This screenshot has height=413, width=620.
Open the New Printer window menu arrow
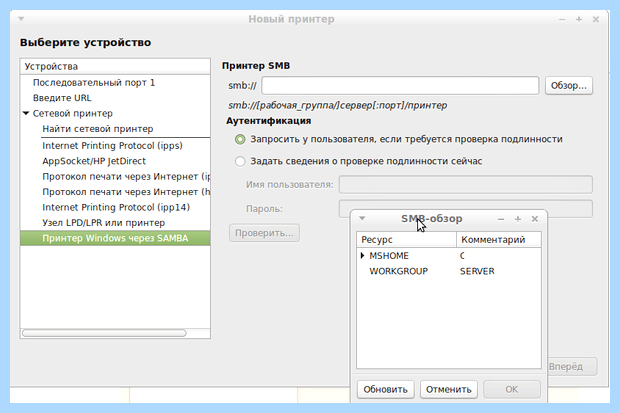click(x=21, y=19)
